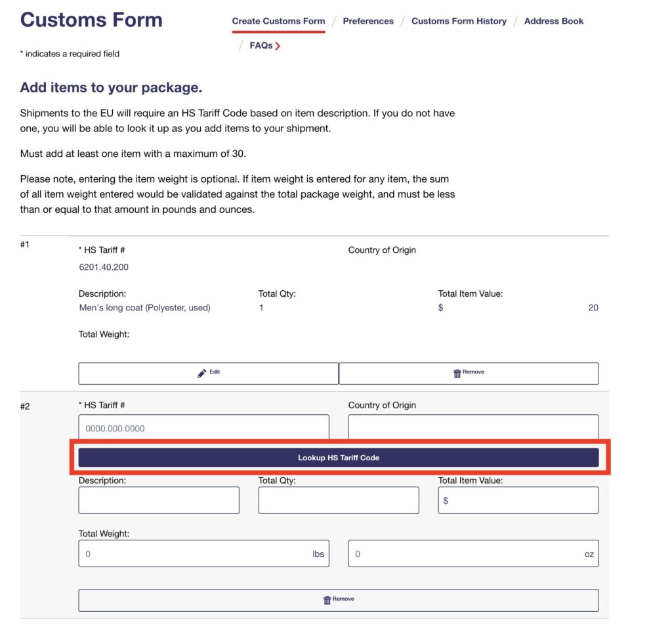
Task: Focus the Total Weight lbs field
Action: point(203,553)
